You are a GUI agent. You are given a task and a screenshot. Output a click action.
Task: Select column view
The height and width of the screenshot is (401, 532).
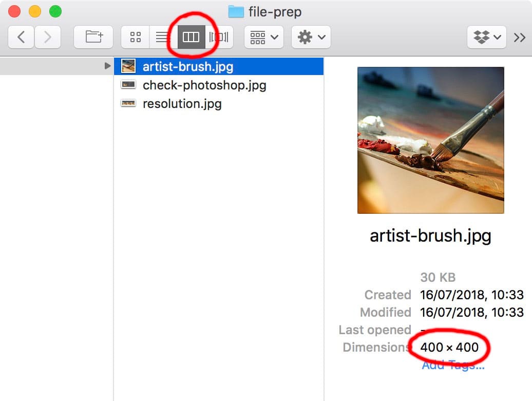191,37
